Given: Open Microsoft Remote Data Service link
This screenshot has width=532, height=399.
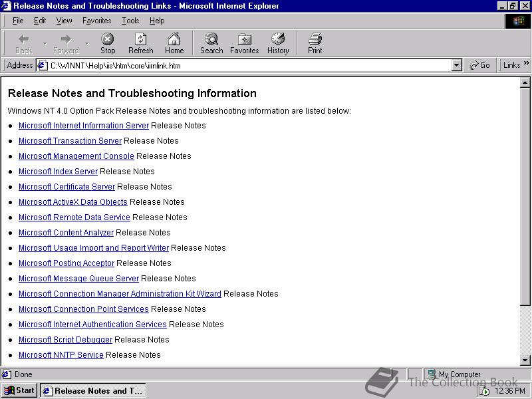Looking at the screenshot, I should (x=74, y=217).
